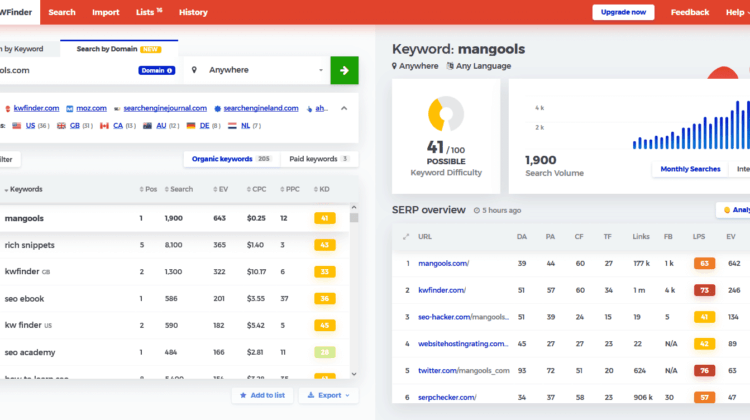Sort by the CPC column header
The height and width of the screenshot is (420, 750).
[257, 189]
